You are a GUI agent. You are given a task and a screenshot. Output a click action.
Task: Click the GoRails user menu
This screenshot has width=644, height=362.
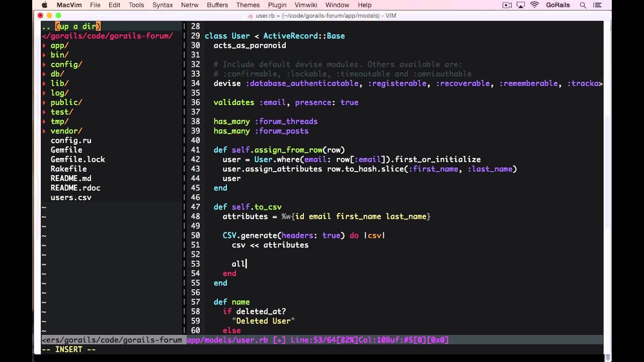tap(557, 5)
